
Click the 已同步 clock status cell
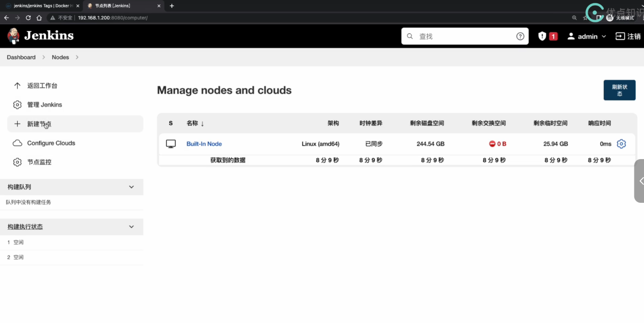click(x=374, y=144)
